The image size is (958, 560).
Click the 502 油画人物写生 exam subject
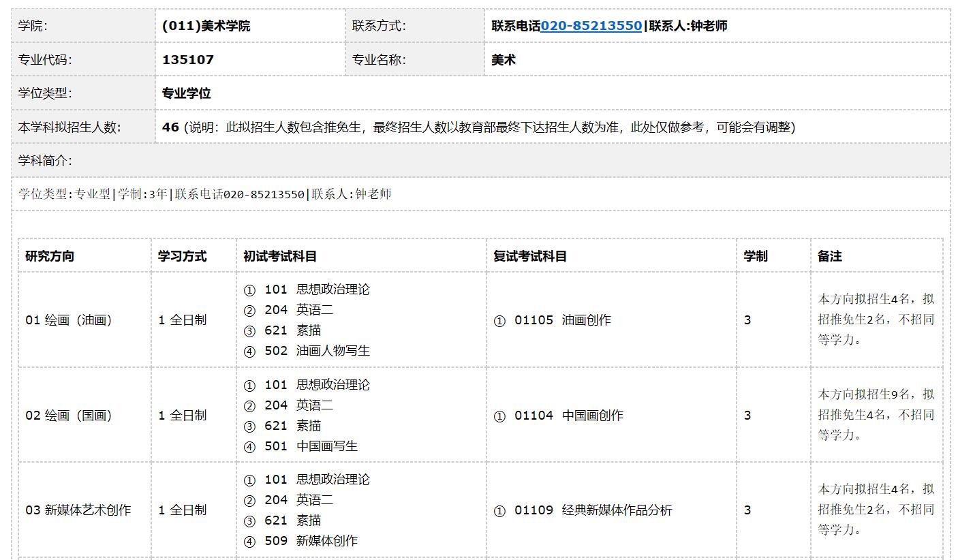click(x=317, y=351)
